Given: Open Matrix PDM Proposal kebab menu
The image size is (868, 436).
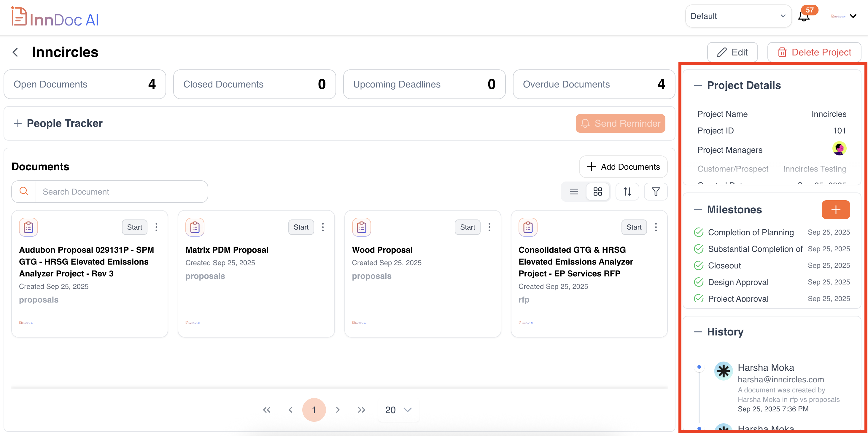Looking at the screenshot, I should [323, 227].
